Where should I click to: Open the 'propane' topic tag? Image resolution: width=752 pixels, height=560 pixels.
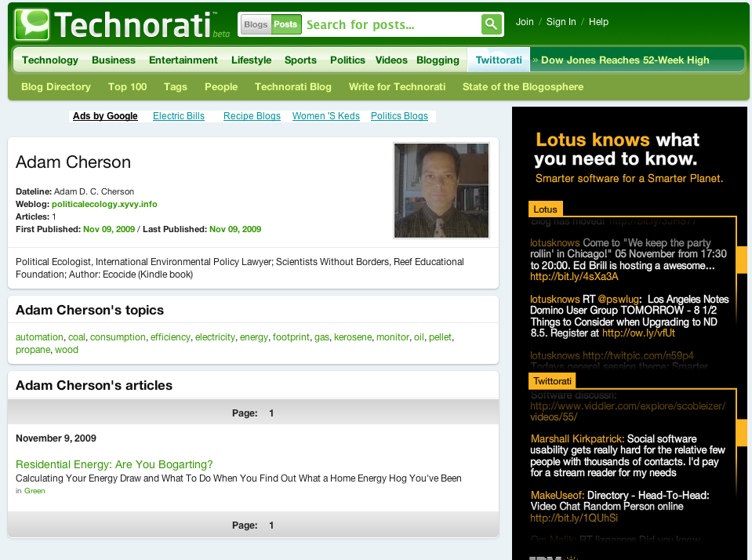click(33, 350)
